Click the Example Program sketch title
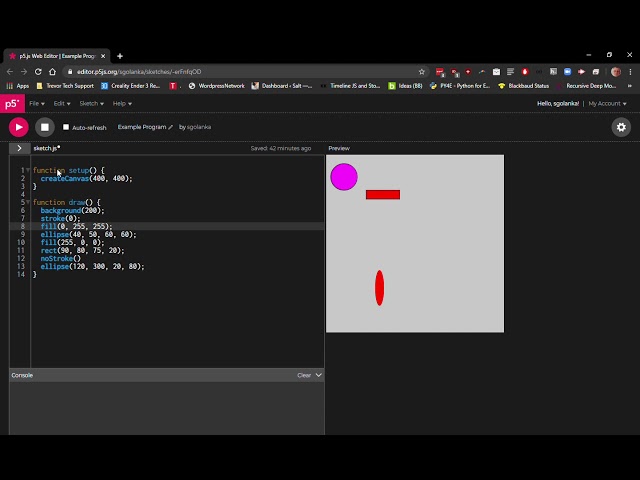 tap(142, 127)
